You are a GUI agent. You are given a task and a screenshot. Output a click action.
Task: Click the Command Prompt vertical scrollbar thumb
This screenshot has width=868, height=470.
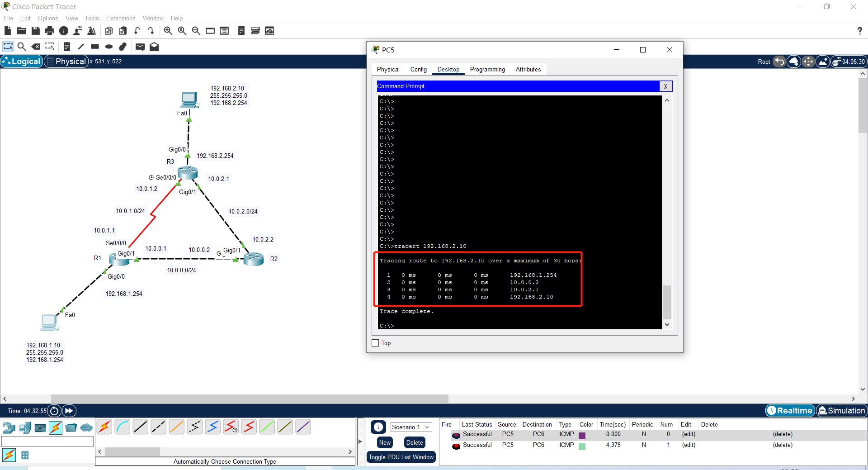click(x=667, y=302)
